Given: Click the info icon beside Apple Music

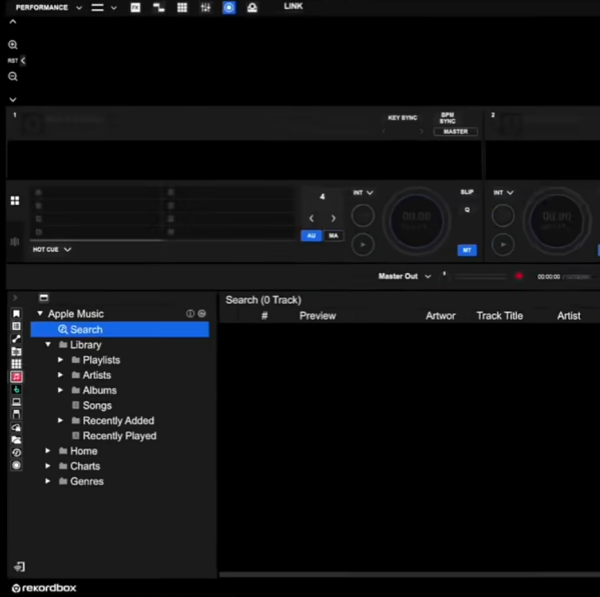Looking at the screenshot, I should coord(190,314).
